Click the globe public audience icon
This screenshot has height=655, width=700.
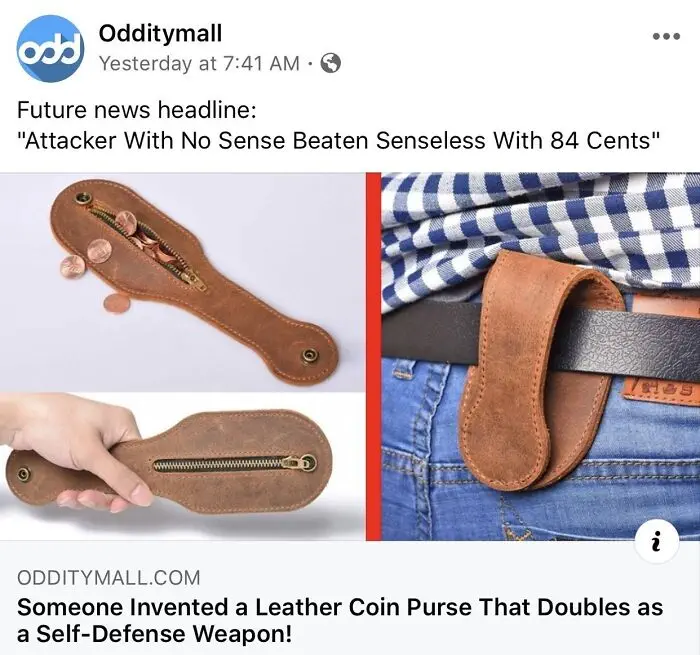point(331,63)
